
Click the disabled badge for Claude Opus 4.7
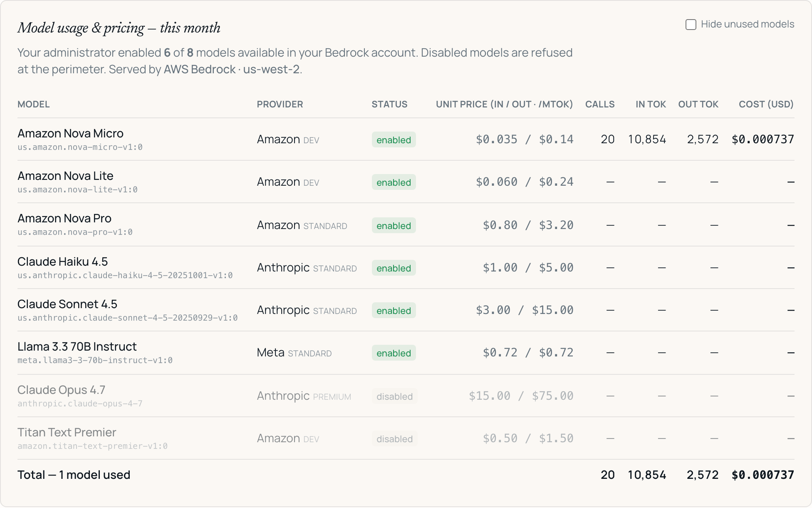[394, 396]
